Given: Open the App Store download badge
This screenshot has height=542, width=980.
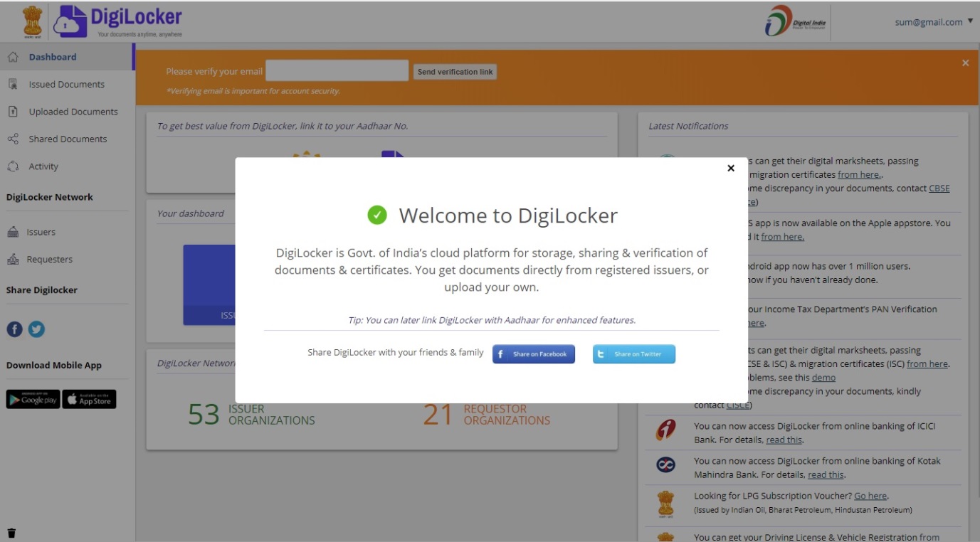Looking at the screenshot, I should [x=89, y=400].
